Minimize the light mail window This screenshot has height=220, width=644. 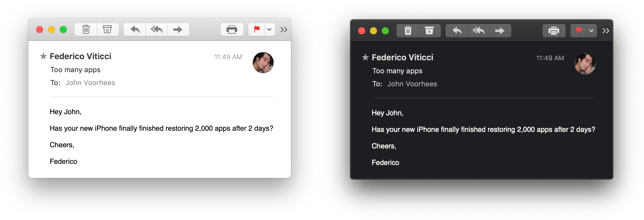(51, 30)
